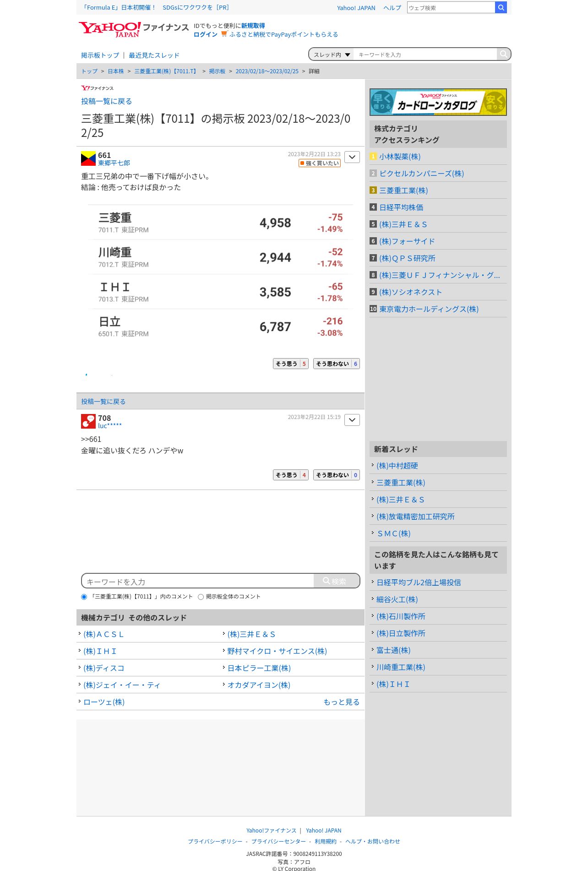Open new thread (株)中村超硬
Viewport: 588px width, 871px height.
point(397,466)
